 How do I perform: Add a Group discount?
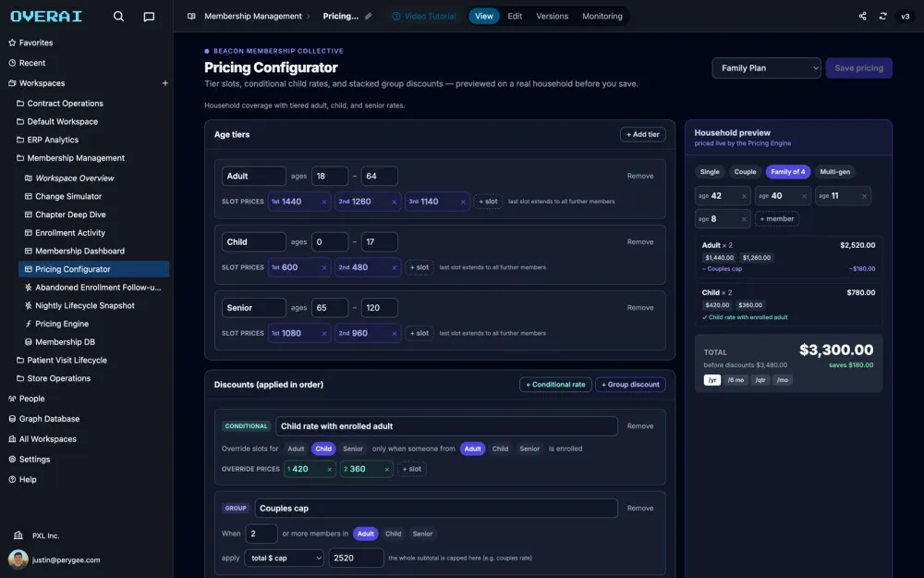click(630, 385)
